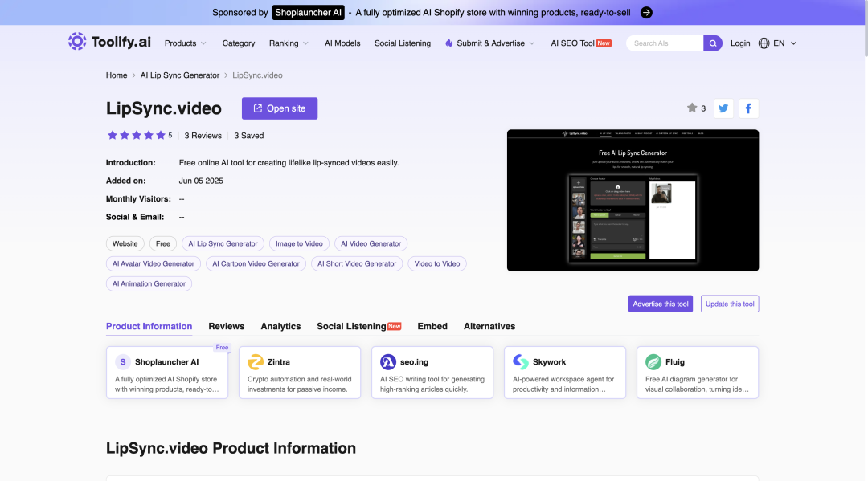Click the 3 Saved text
868x481 pixels.
pyautogui.click(x=248, y=136)
